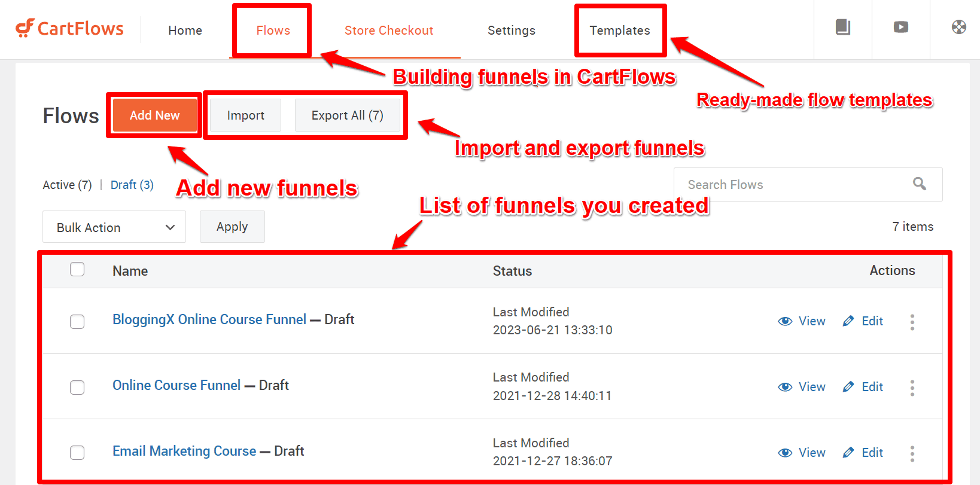
Task: Open the documentation book icon
Action: click(x=842, y=27)
